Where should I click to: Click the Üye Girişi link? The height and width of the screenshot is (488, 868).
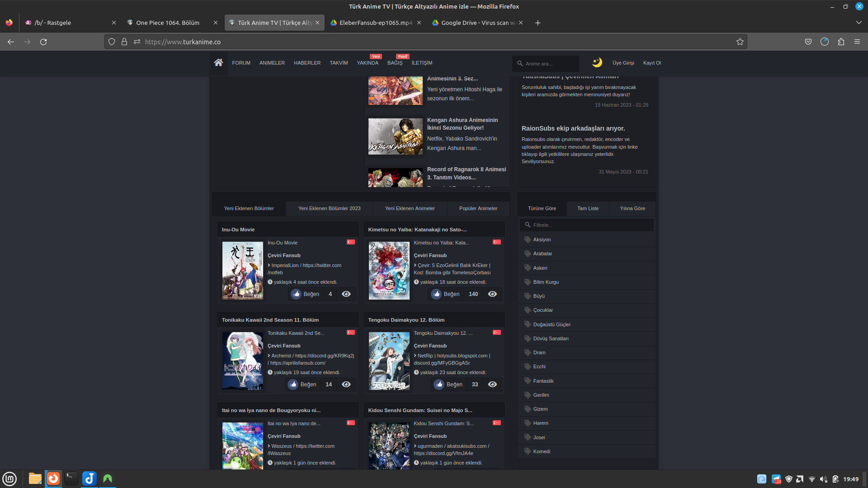pos(623,63)
